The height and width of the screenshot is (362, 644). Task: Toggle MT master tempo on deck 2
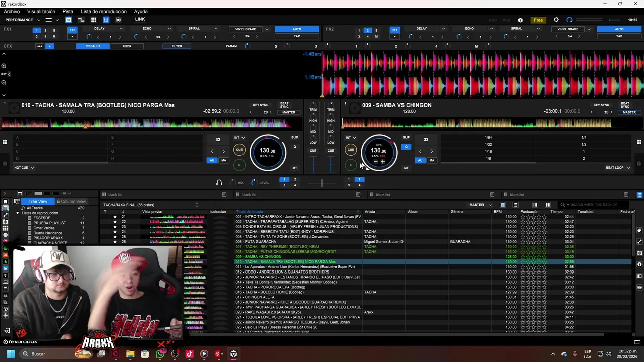coord(406,168)
